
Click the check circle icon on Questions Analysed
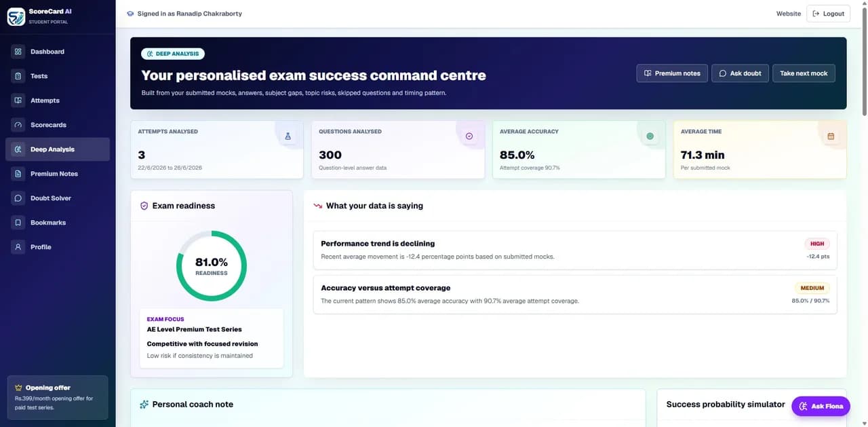pos(469,136)
